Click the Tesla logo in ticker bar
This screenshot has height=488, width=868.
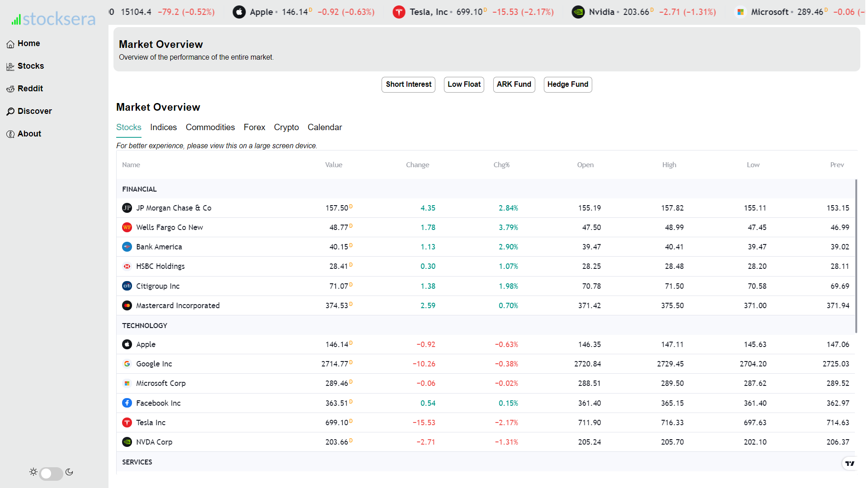399,12
